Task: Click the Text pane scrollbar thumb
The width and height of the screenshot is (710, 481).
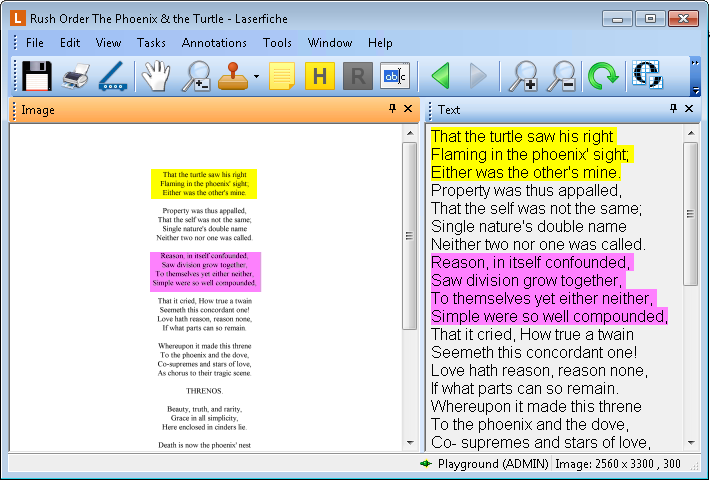Action: [691, 214]
